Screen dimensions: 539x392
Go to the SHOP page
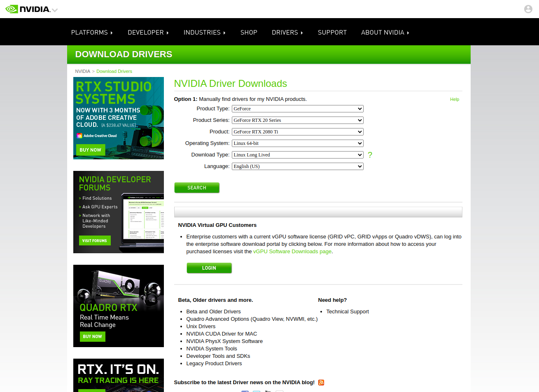click(x=249, y=33)
